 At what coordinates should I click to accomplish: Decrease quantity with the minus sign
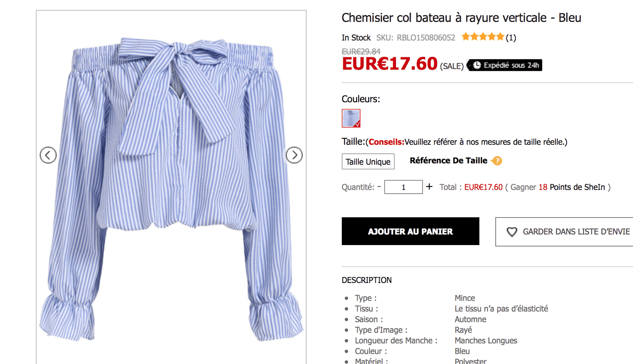click(379, 187)
